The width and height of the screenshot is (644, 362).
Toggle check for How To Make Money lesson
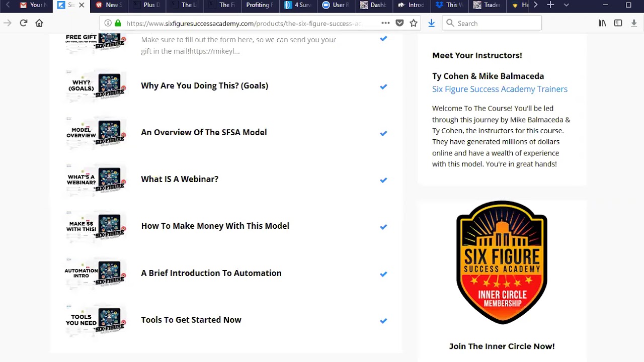click(383, 227)
